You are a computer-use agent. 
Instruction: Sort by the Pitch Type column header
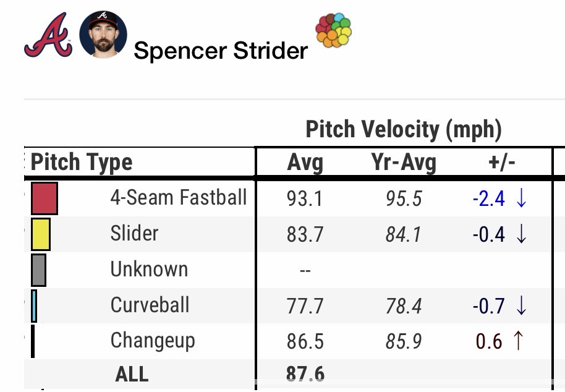82,163
